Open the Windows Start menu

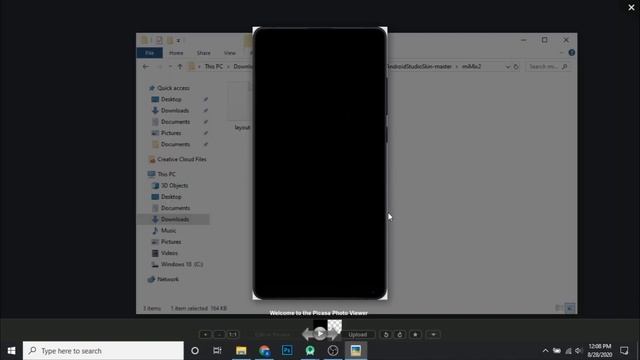pyautogui.click(x=11, y=351)
